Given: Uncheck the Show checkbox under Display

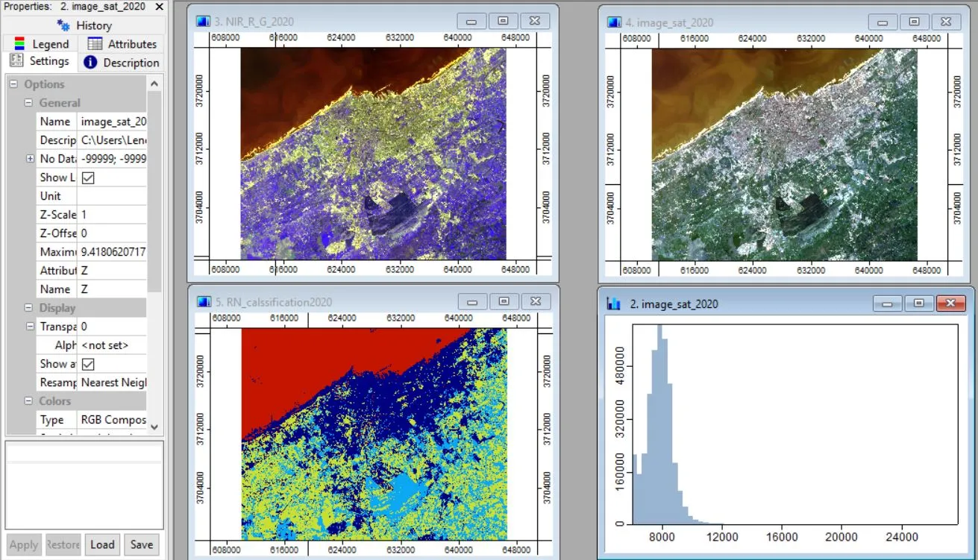Looking at the screenshot, I should pos(88,363).
